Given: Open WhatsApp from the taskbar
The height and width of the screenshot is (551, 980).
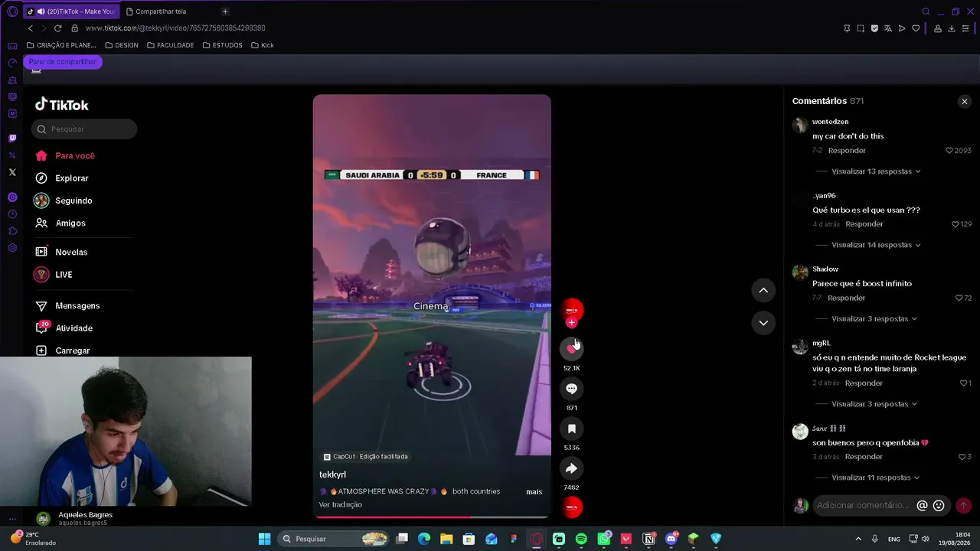Looking at the screenshot, I should click(604, 539).
